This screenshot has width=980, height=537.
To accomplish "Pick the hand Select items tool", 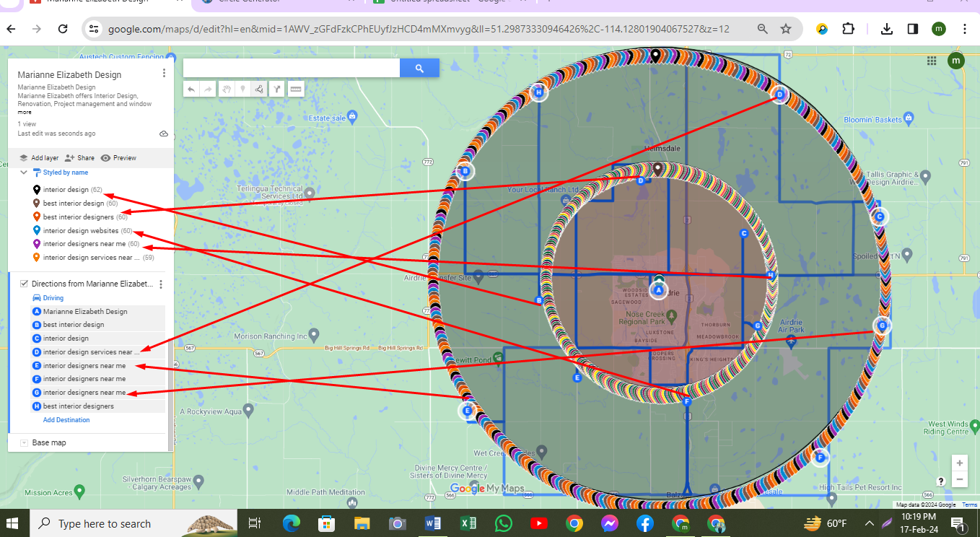I will (x=227, y=89).
